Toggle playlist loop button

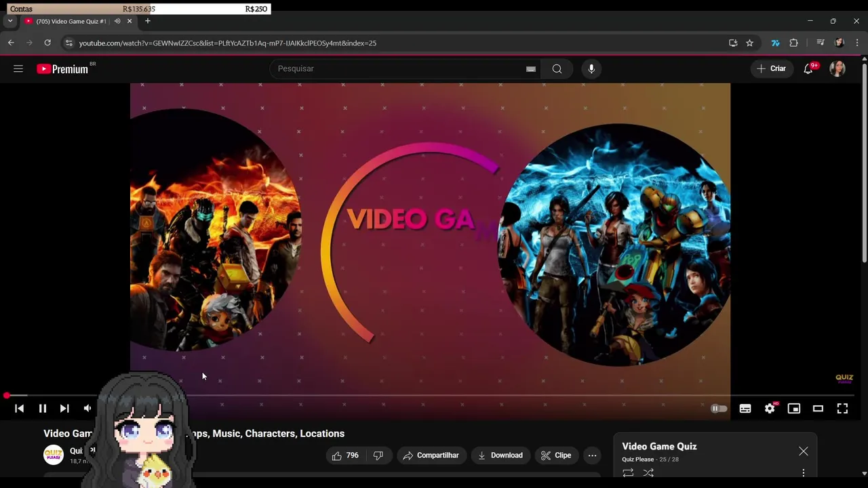click(x=628, y=473)
